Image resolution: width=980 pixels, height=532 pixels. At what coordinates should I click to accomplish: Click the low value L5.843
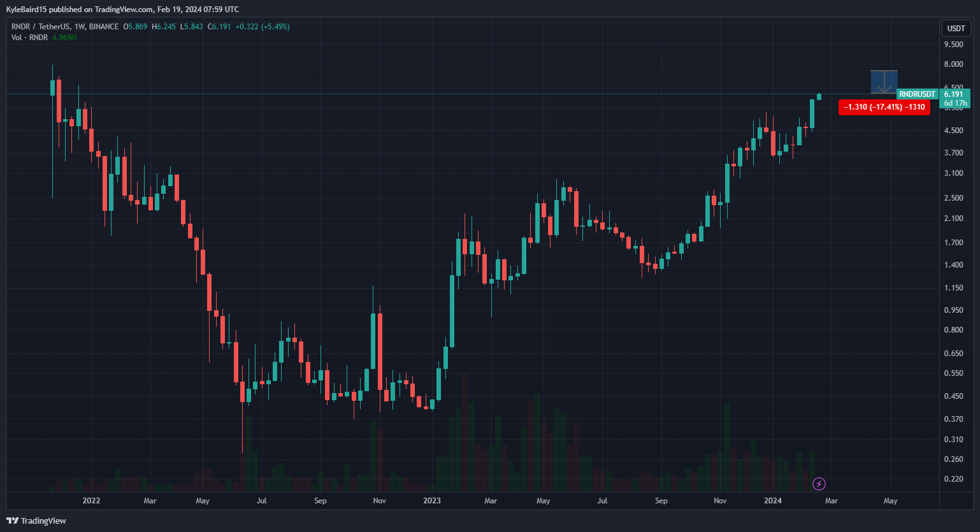pos(191,27)
